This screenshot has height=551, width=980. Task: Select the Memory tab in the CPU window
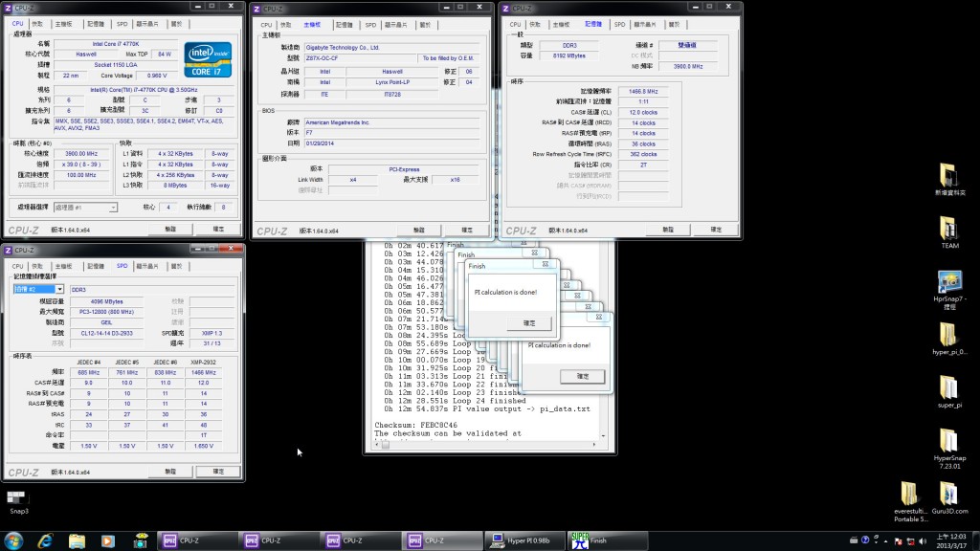(x=96, y=24)
